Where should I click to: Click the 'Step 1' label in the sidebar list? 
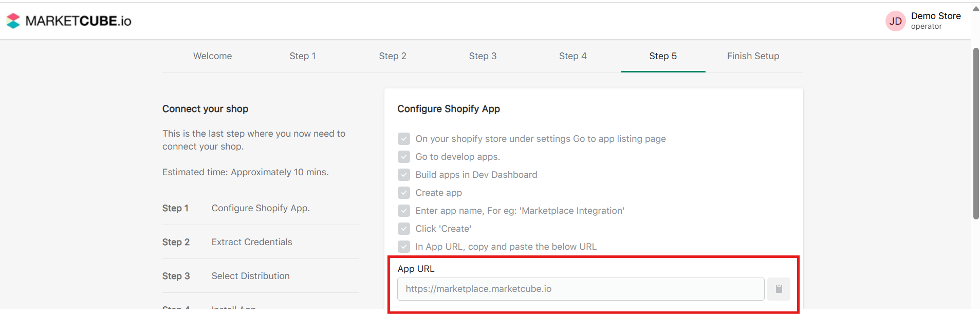coord(175,208)
